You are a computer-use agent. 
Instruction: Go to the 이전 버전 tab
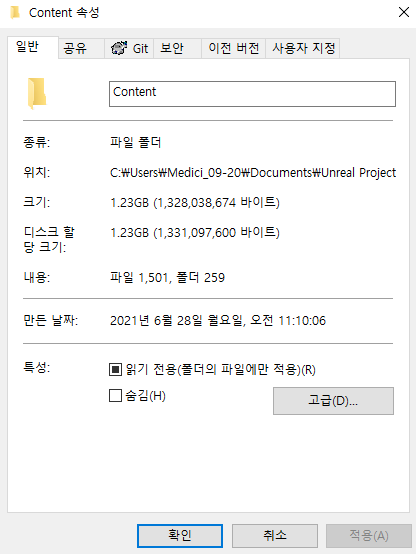(234, 48)
